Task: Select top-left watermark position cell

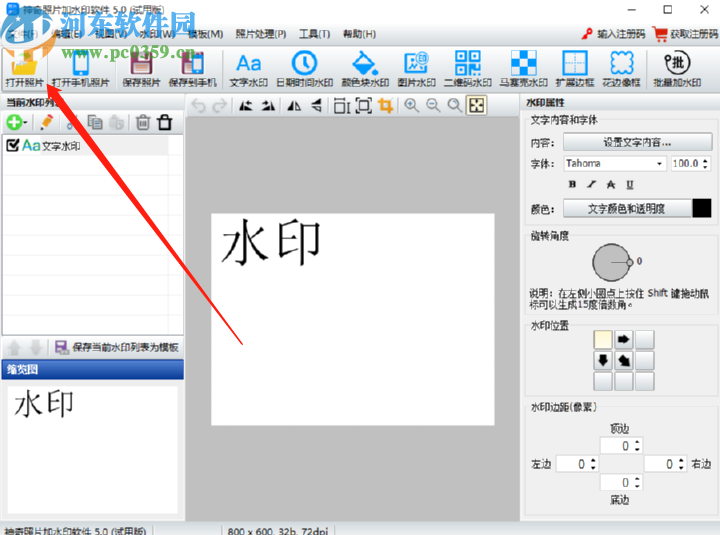Action: [x=602, y=340]
